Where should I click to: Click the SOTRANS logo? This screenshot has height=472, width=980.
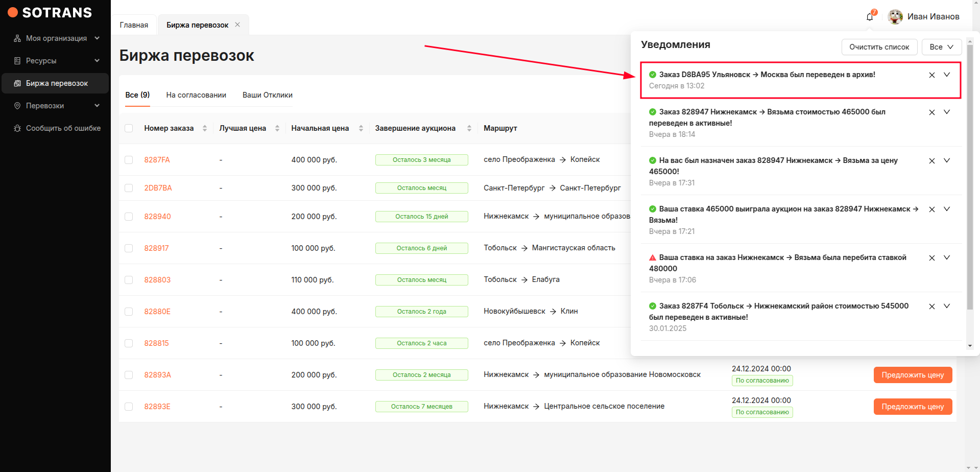50,13
